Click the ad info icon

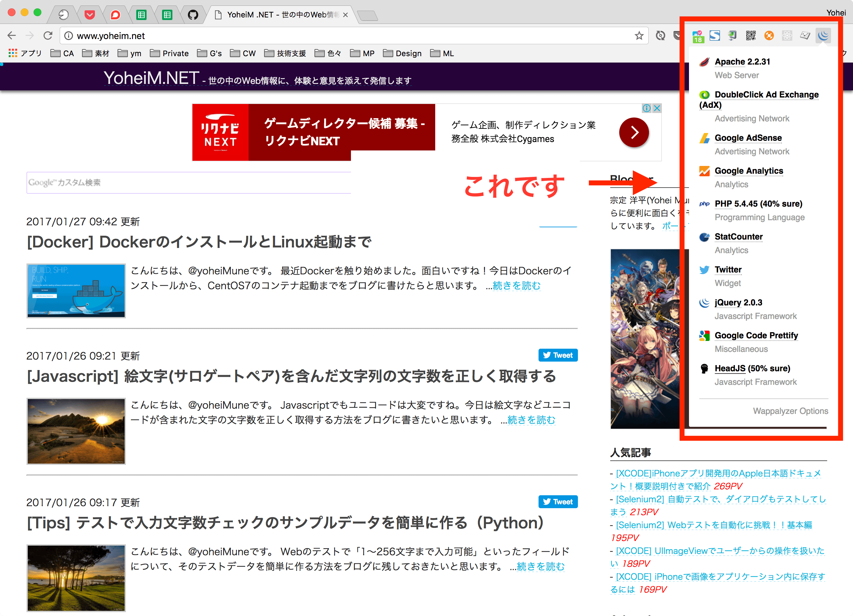[x=646, y=108]
